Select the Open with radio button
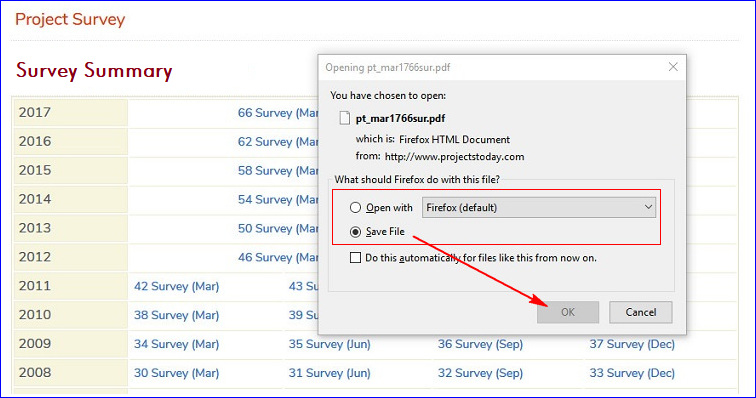756x398 pixels. click(x=355, y=207)
